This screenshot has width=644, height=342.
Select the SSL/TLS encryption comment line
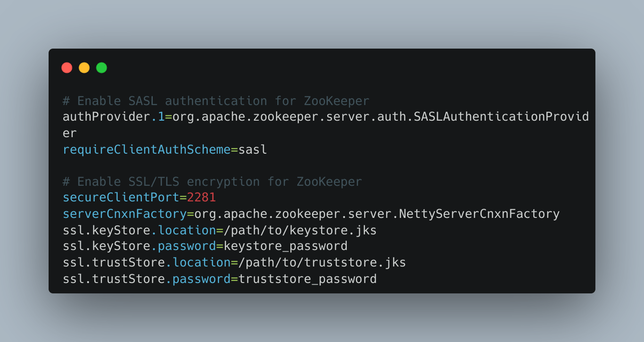(212, 181)
